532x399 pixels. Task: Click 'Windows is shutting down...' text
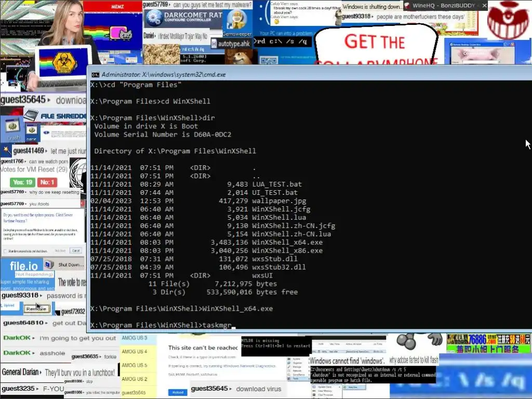click(x=373, y=7)
